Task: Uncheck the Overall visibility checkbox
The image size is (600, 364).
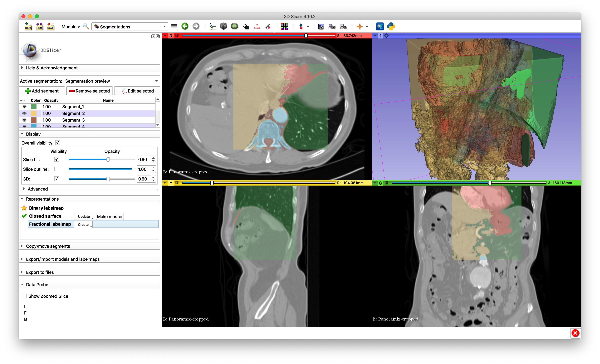Action: click(x=58, y=143)
